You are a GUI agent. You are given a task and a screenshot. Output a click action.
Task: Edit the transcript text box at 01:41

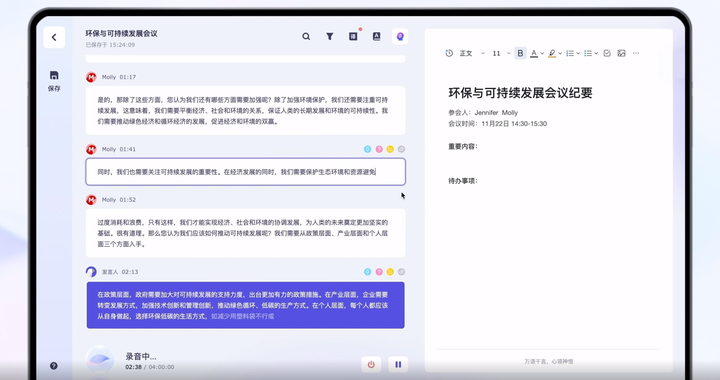pos(246,172)
